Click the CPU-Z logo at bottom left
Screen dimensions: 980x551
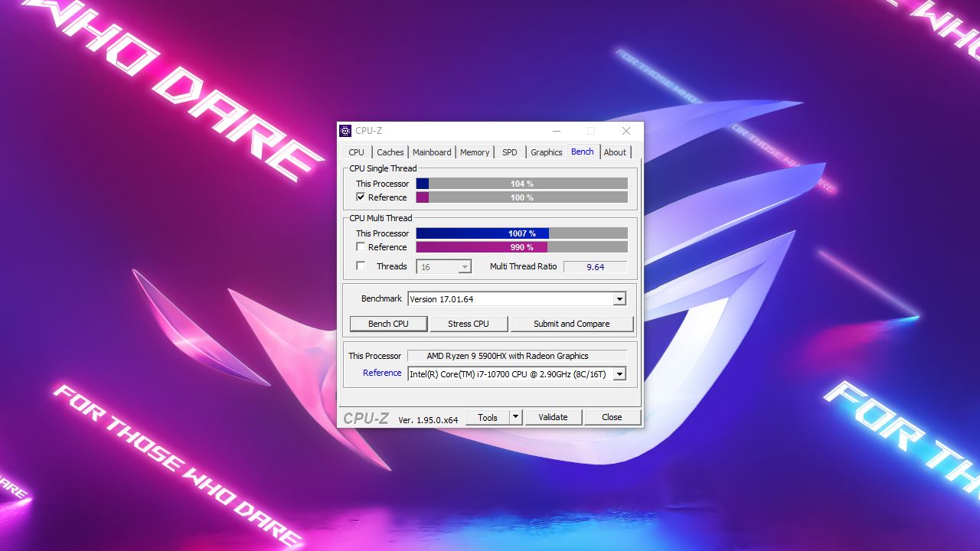pyautogui.click(x=366, y=417)
